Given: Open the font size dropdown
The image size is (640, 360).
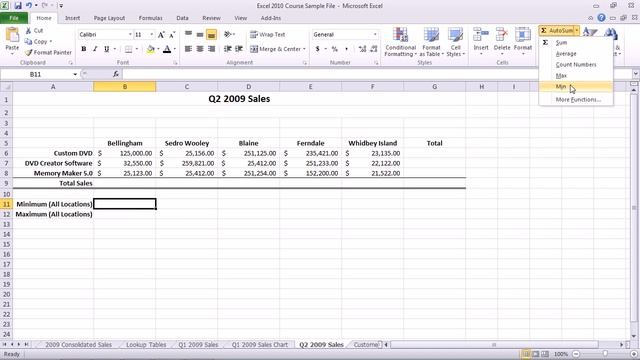Looking at the screenshot, I should point(151,35).
